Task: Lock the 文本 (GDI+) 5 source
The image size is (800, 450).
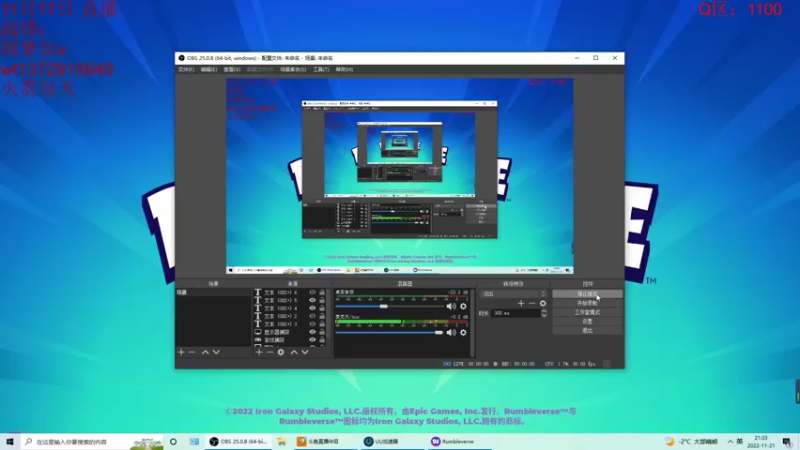Action: pos(322,301)
